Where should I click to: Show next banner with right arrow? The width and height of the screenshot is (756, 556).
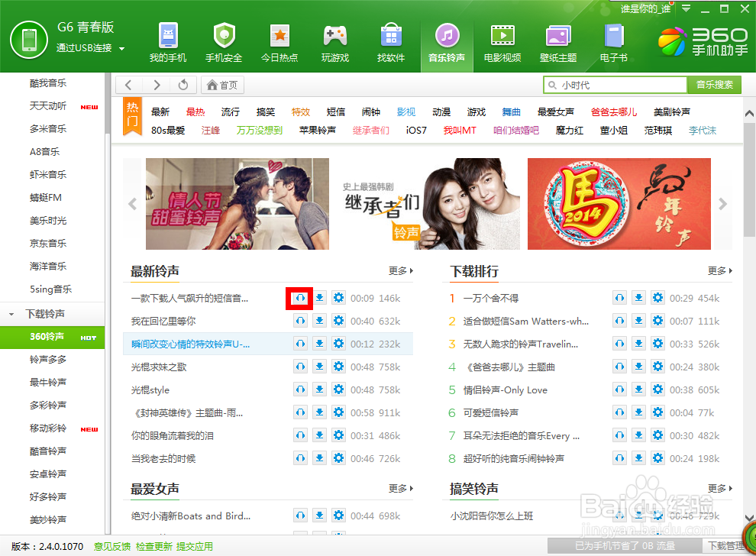coord(722,204)
